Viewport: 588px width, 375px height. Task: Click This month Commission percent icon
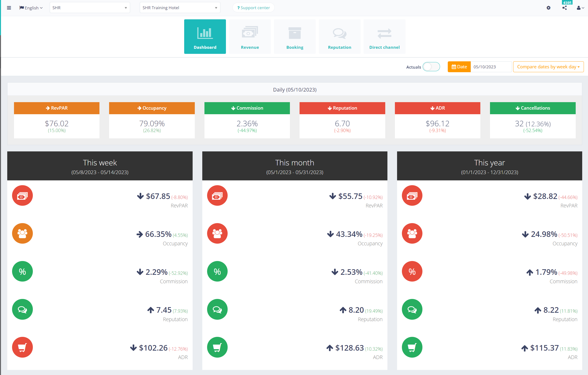tap(217, 271)
